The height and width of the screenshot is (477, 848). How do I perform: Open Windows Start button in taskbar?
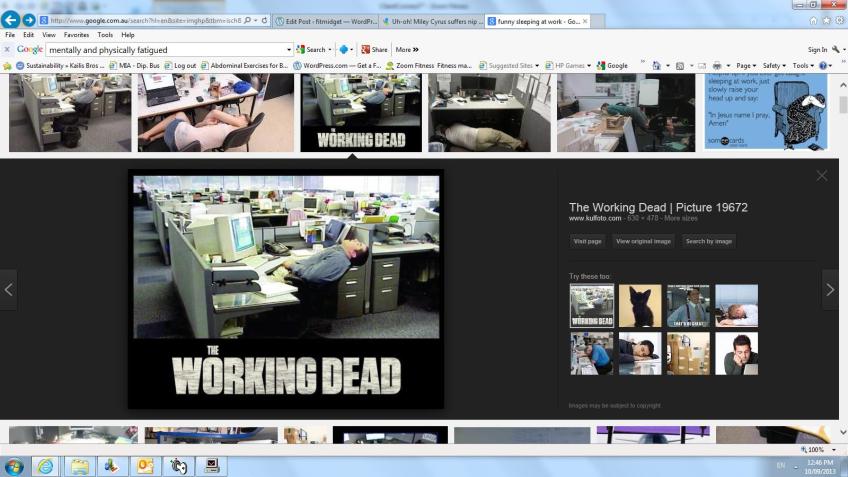(15, 466)
